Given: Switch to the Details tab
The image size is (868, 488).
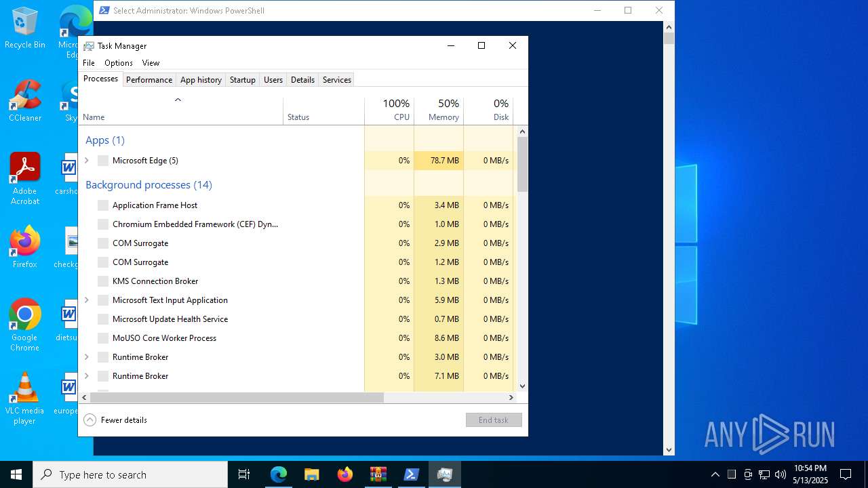Looking at the screenshot, I should pyautogui.click(x=302, y=80).
